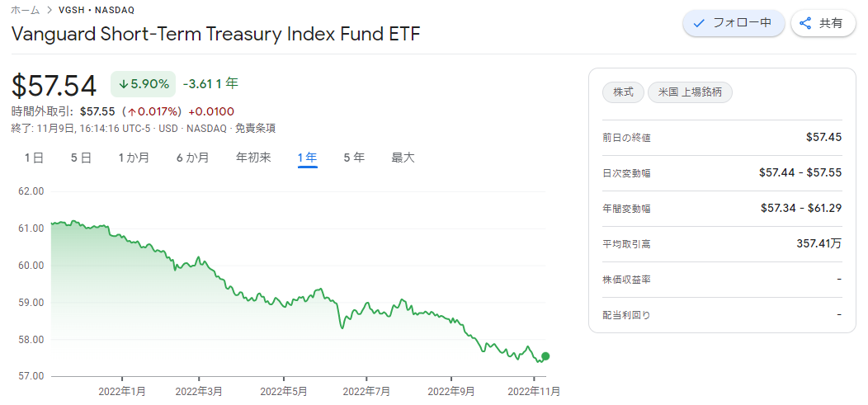Open the ホーム breadcrumb link
The image size is (868, 405).
point(26,10)
